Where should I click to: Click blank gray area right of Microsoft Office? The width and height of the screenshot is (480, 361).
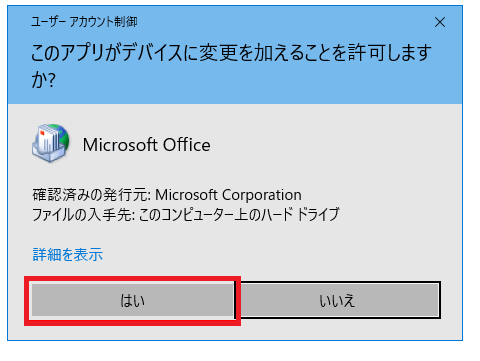pyautogui.click(x=333, y=145)
